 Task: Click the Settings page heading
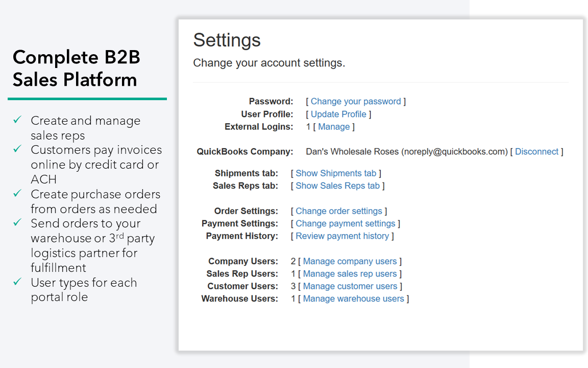tap(227, 40)
